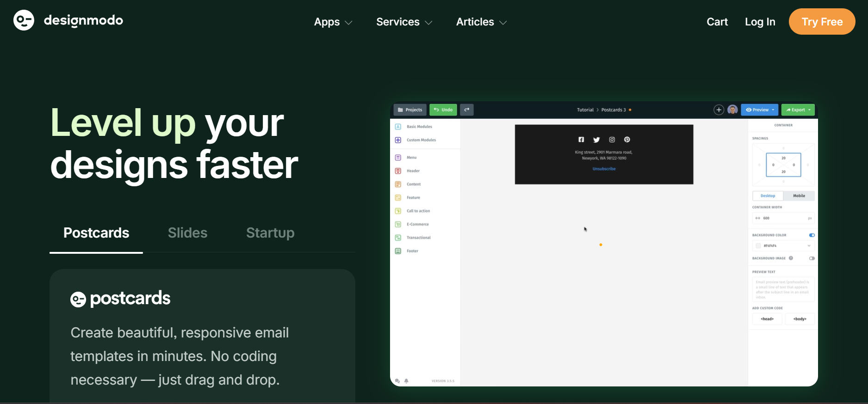Viewport: 868px width, 404px height.
Task: Switch to the Startup tab
Action: (x=270, y=233)
